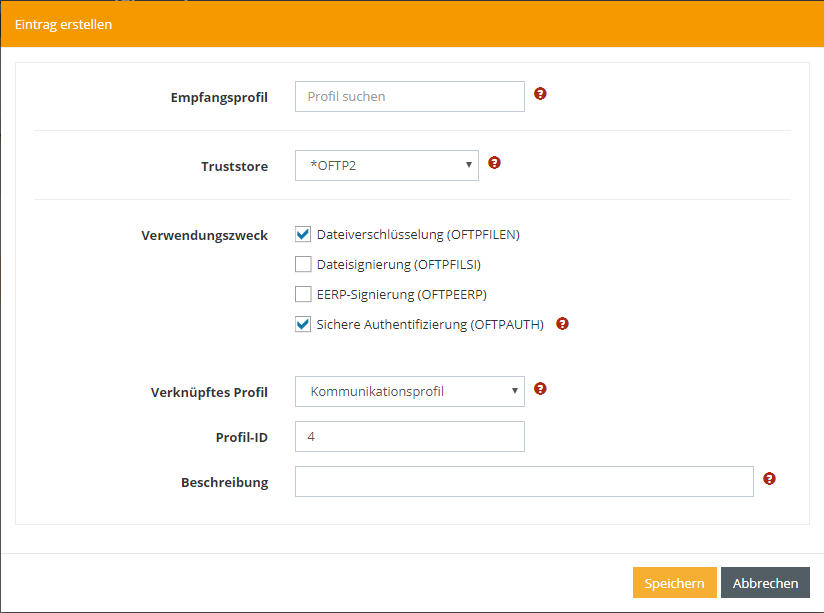The image size is (824, 613).
Task: Open help for Sichere Authentifizierung (OFTPAUTH)
Action: click(562, 323)
